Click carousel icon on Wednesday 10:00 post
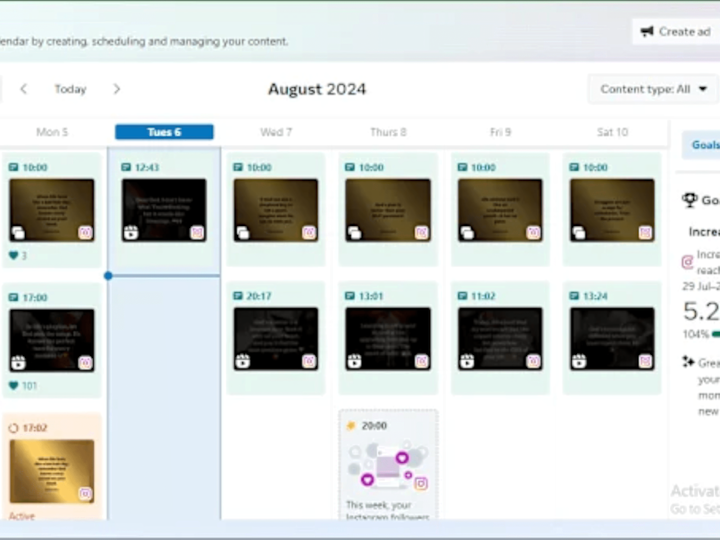 coord(242,233)
